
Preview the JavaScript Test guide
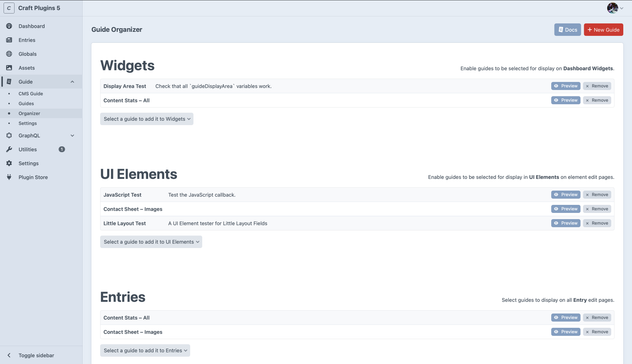pyautogui.click(x=565, y=195)
